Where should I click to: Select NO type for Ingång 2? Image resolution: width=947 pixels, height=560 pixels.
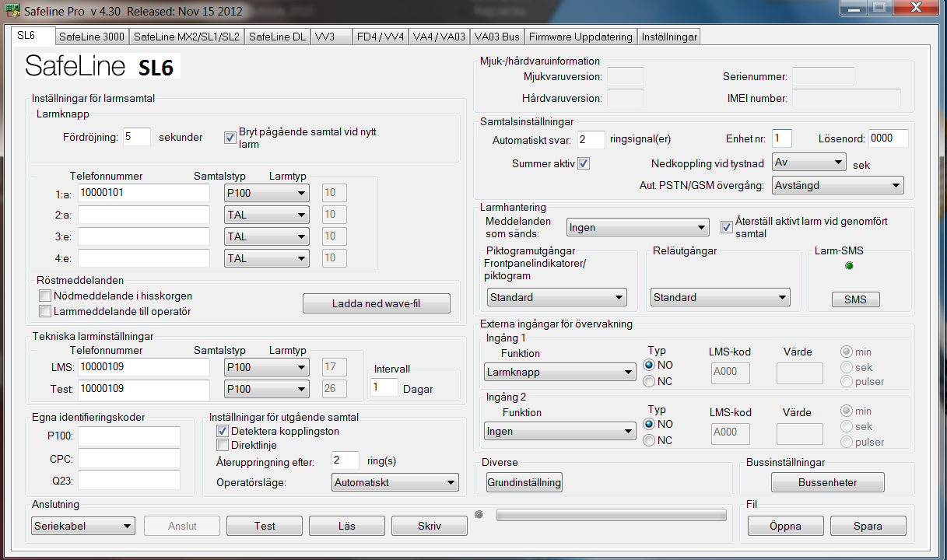649,425
